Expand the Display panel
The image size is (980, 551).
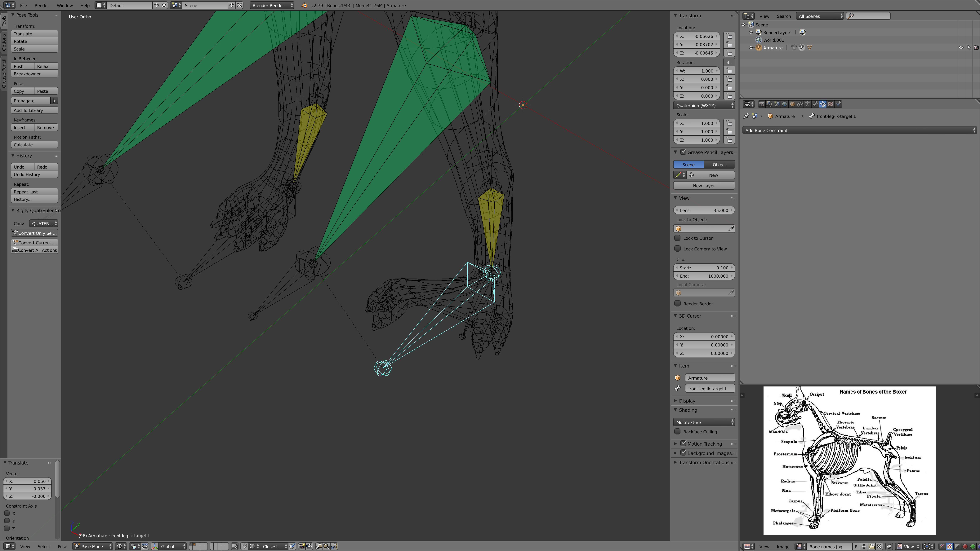click(687, 401)
